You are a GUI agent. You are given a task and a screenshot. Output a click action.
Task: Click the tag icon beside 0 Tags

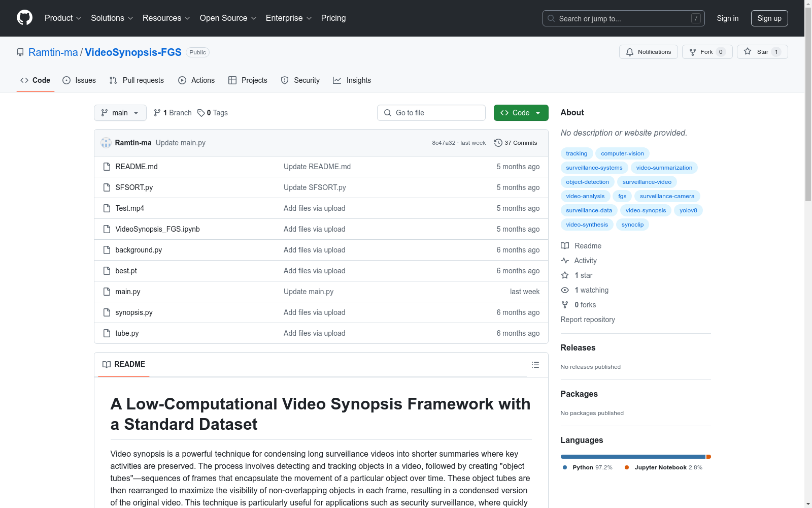point(201,113)
